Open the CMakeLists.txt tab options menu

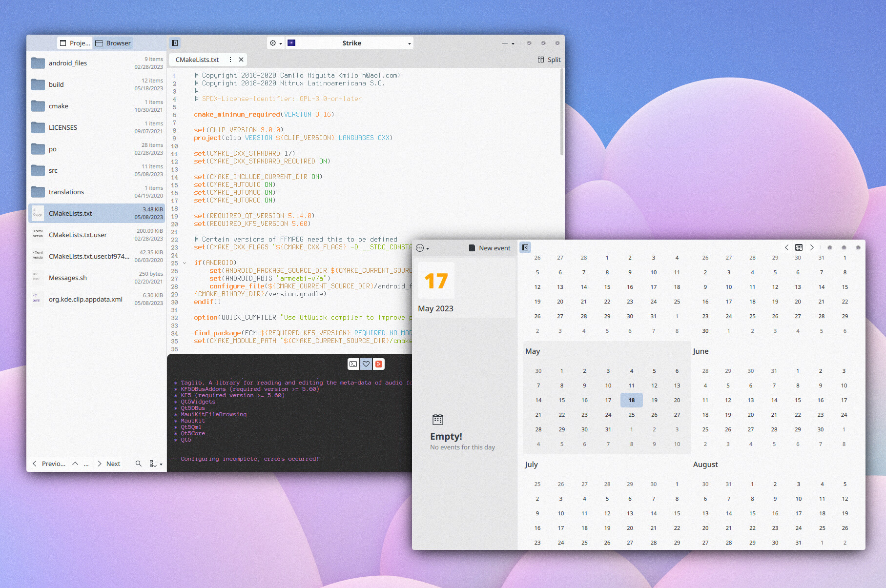point(230,60)
